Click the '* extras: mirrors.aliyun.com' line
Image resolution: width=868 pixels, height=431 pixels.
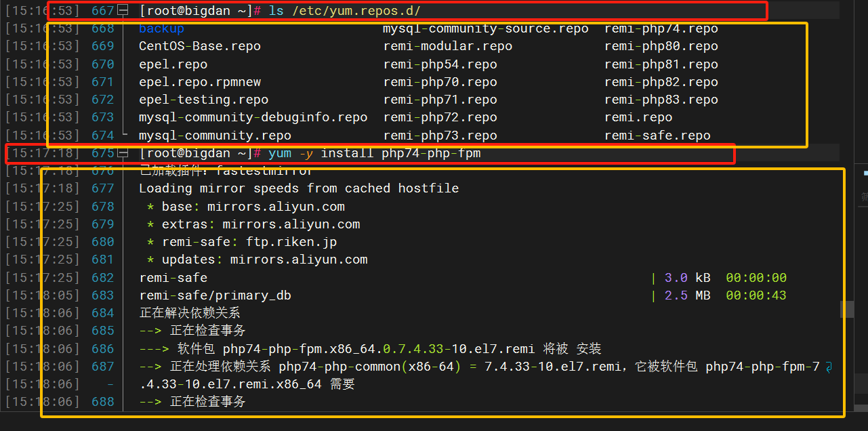(253, 224)
